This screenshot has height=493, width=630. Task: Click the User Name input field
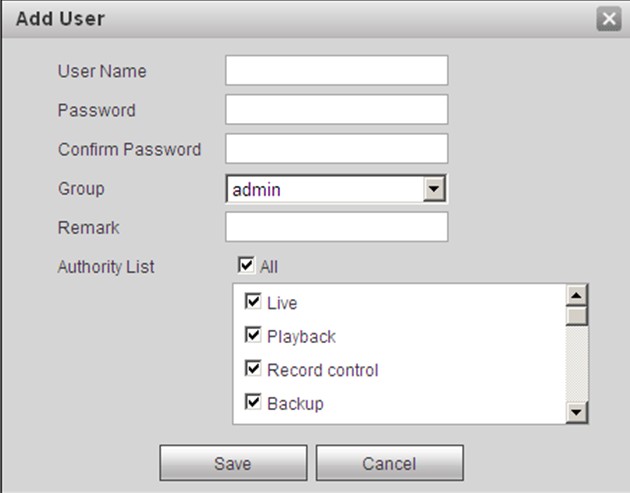tap(336, 71)
